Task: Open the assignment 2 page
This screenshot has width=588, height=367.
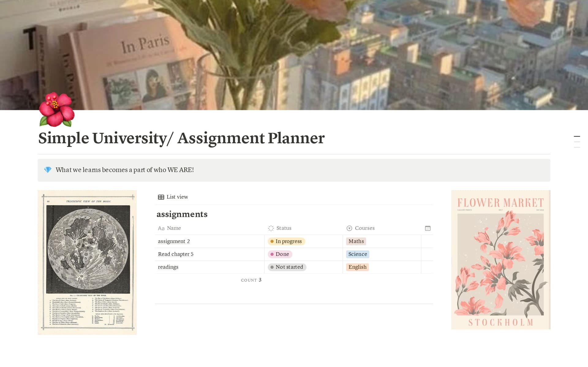Action: (x=174, y=241)
